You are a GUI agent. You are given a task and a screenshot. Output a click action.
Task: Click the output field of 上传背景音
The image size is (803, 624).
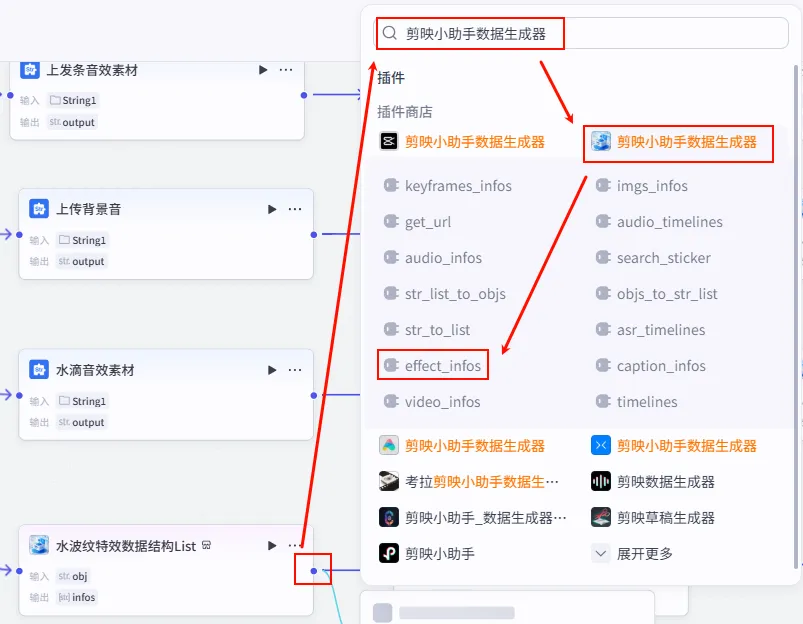(x=81, y=261)
